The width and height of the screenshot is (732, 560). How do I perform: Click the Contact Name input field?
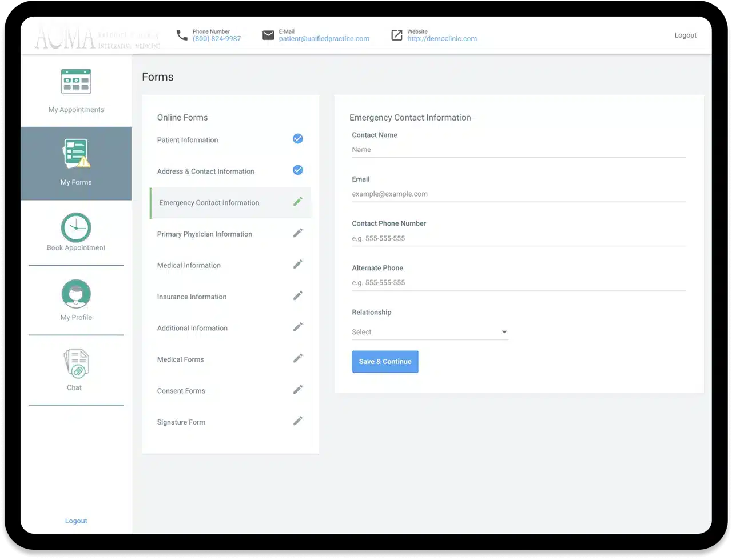tap(518, 150)
